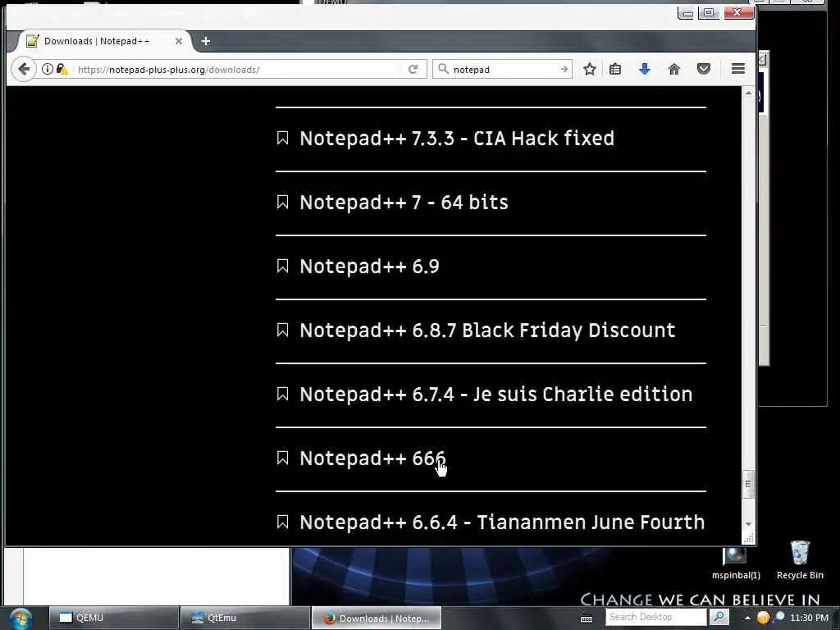Click the desktop search magnifier button
Image resolution: width=840 pixels, height=630 pixels.
[x=719, y=617]
